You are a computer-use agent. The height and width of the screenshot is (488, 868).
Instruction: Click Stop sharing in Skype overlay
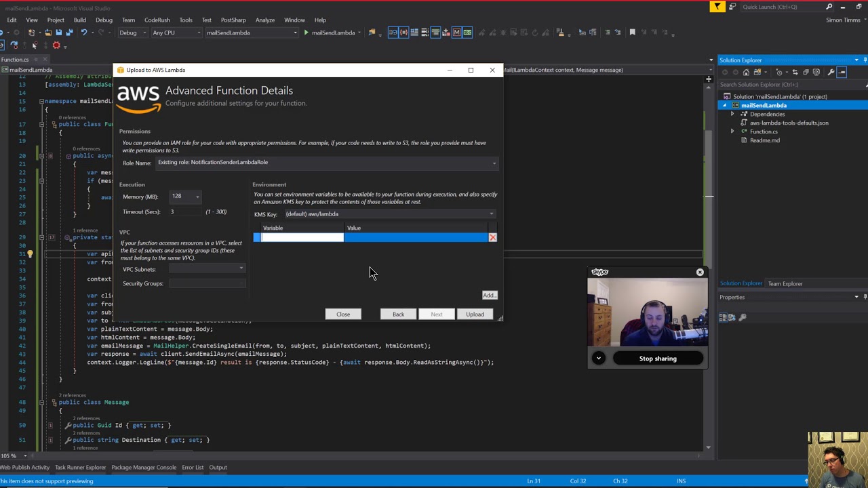click(658, 359)
